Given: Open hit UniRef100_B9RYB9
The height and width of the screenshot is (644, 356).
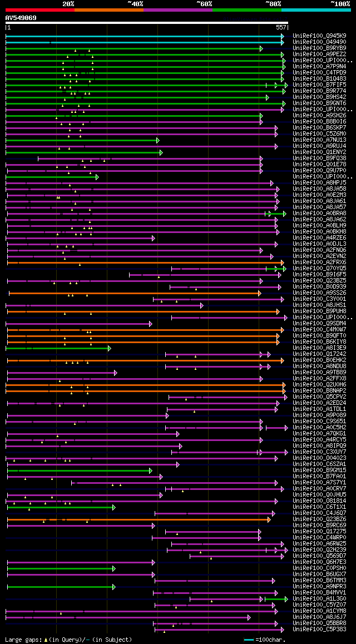Looking at the screenshot, I should click(x=319, y=48).
